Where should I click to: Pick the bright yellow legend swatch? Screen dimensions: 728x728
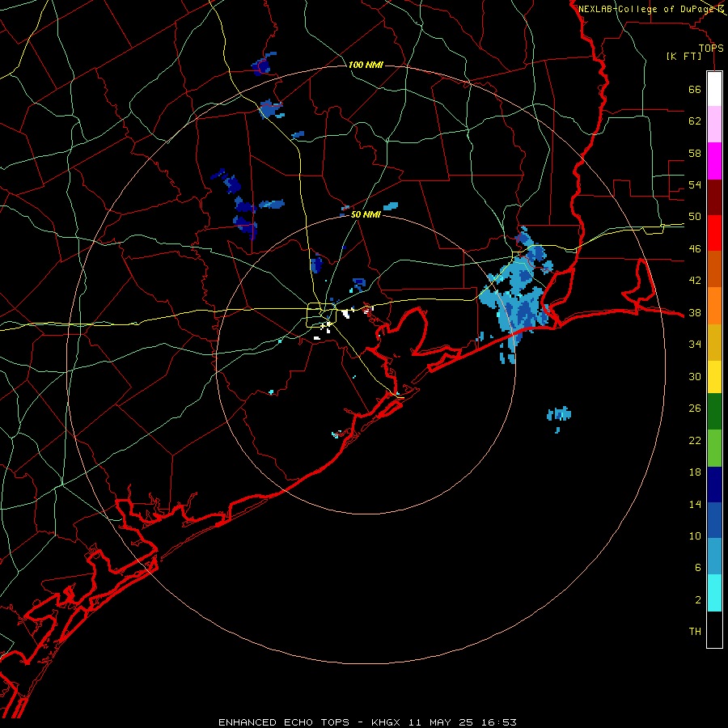click(714, 377)
